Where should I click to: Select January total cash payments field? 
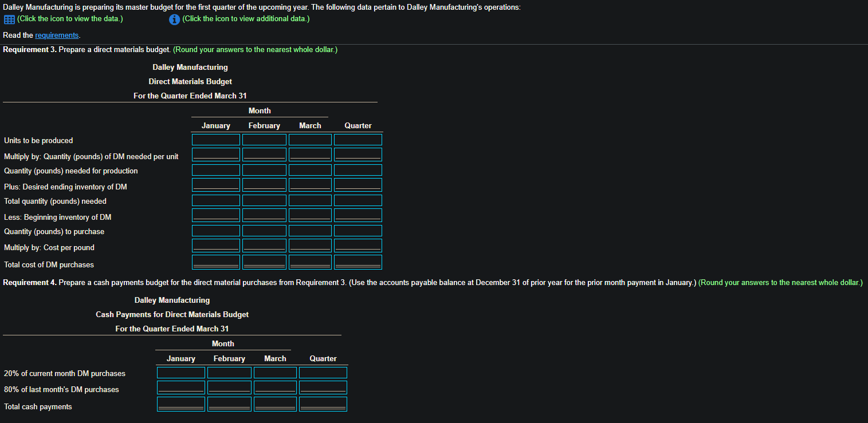181,404
